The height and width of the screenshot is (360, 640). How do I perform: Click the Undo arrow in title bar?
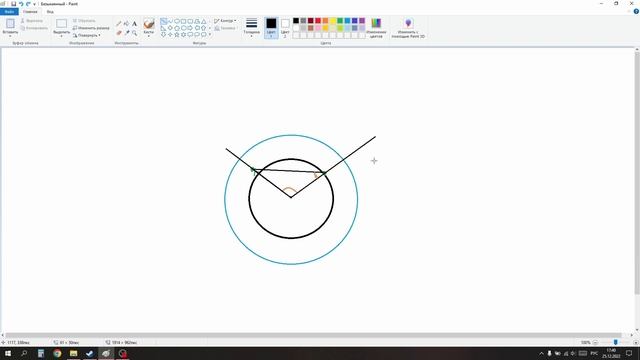pyautogui.click(x=21, y=4)
